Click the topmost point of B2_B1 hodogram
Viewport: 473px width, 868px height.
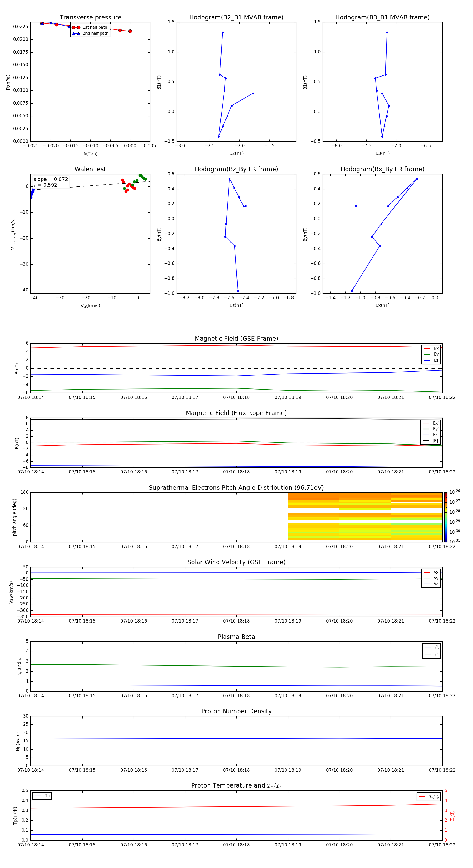pyautogui.click(x=223, y=33)
